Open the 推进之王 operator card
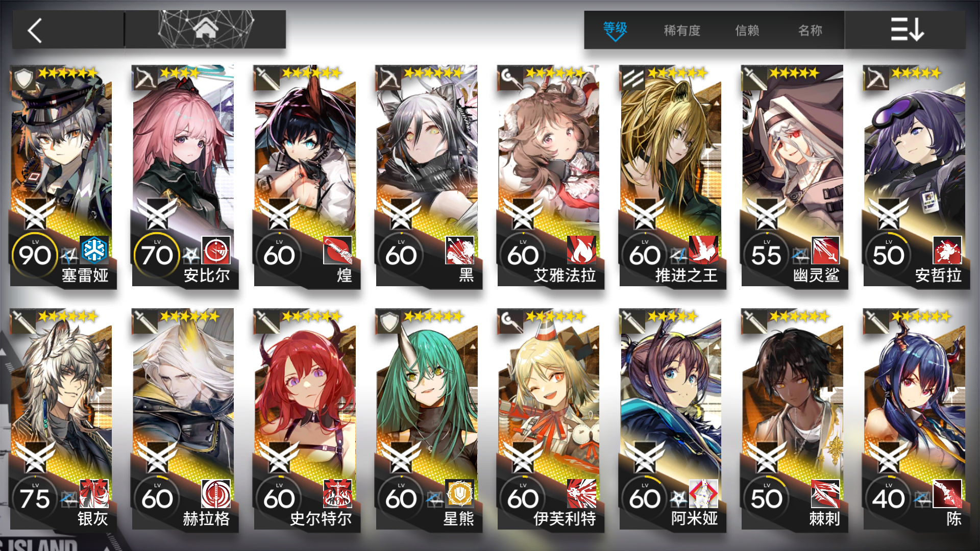980x551 pixels. tap(672, 176)
